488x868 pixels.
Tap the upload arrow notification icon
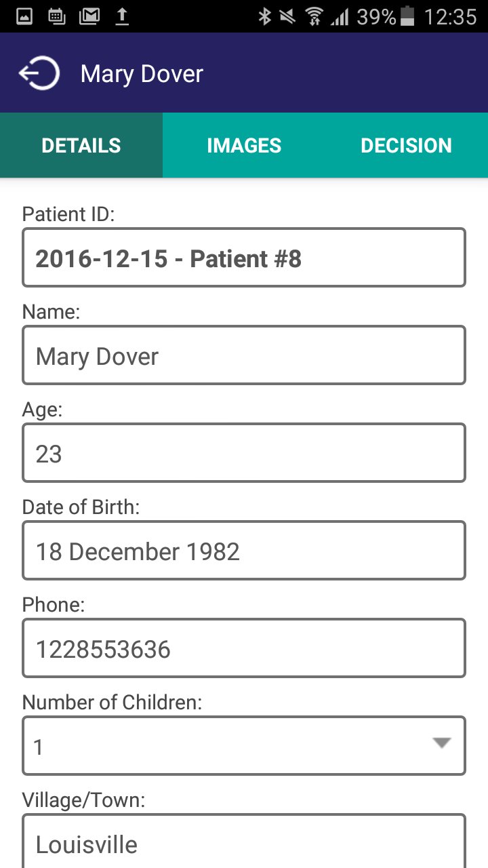click(122, 16)
